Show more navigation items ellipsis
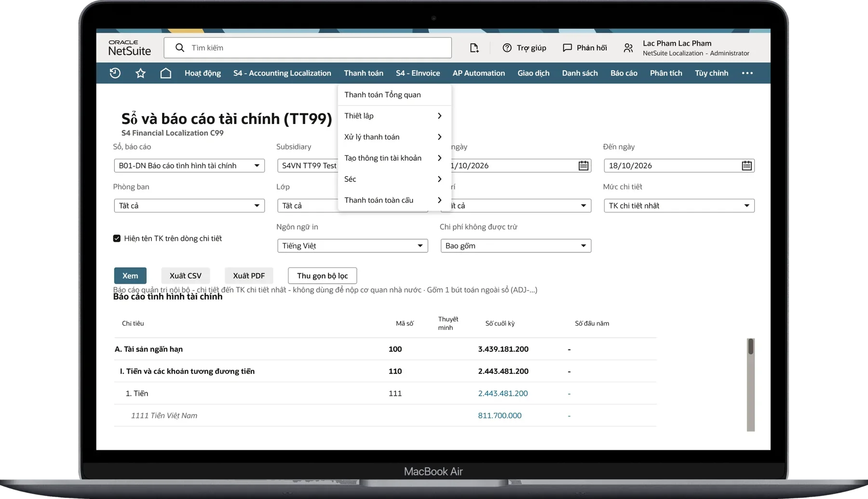 click(747, 73)
